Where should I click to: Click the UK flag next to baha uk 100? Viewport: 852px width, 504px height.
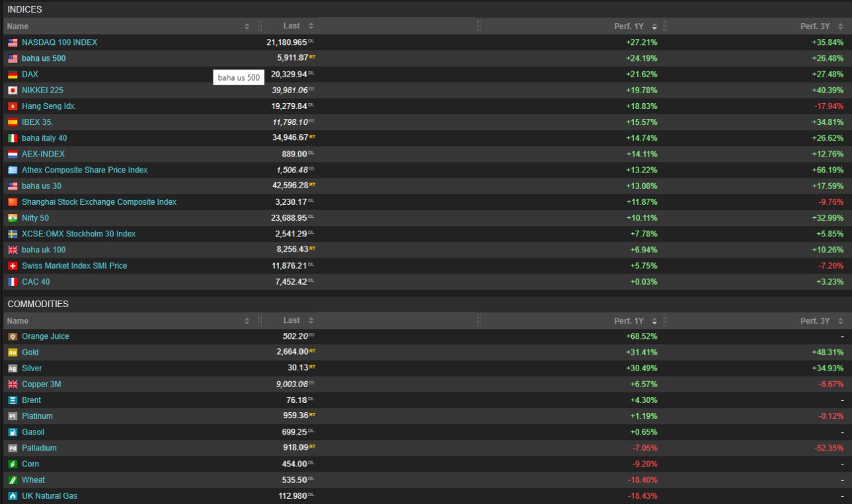click(13, 250)
